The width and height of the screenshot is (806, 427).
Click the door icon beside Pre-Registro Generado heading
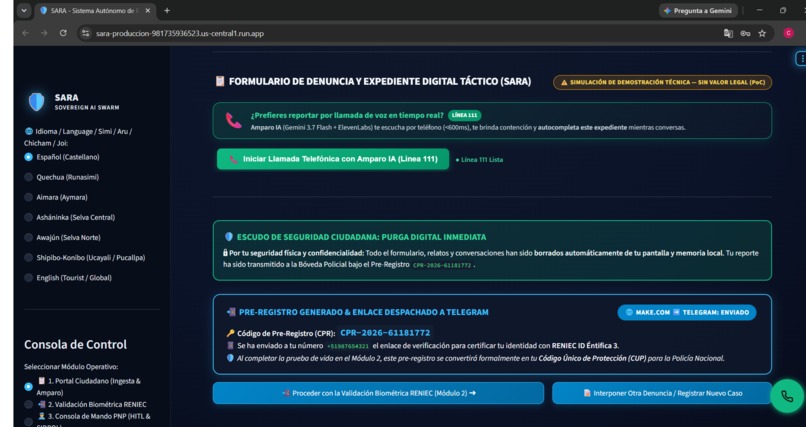(x=231, y=312)
